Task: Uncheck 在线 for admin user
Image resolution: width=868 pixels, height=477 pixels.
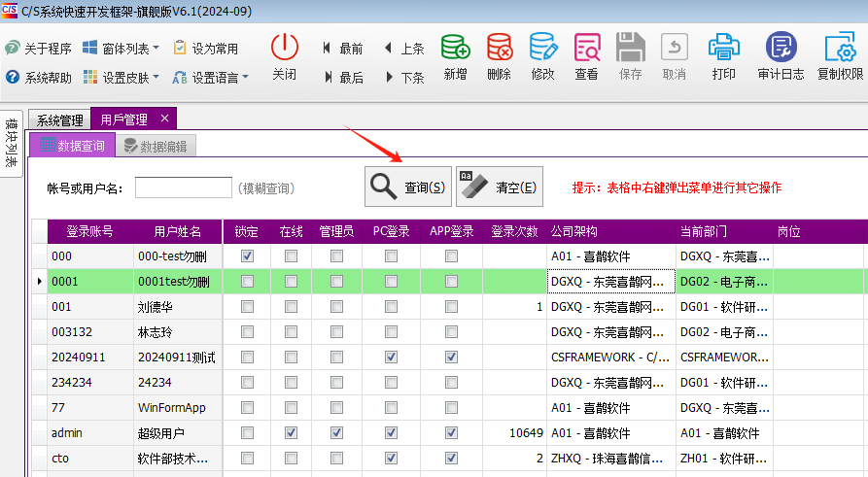Action: click(x=291, y=432)
